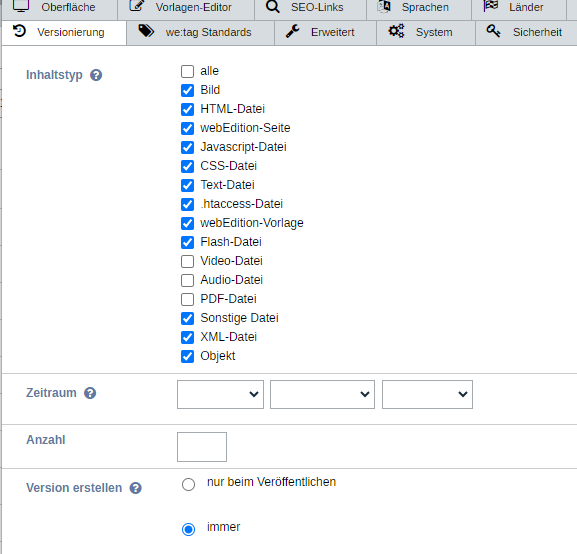
Task: Enable the 'alle' checkbox
Action: point(187,71)
